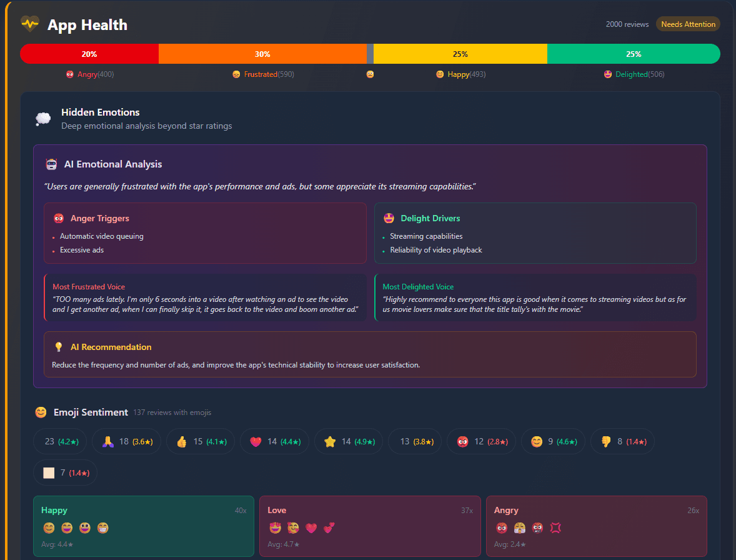Select the thumbs-down emoji chip rated 1.4

pyautogui.click(x=622, y=441)
